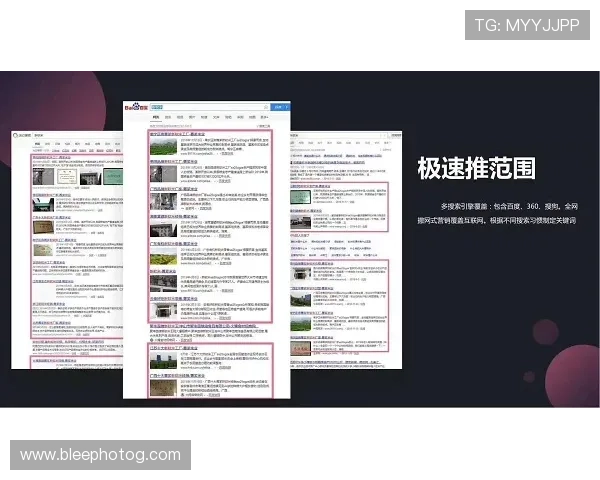Click the Baidu paw logo in center window

pos(136,107)
